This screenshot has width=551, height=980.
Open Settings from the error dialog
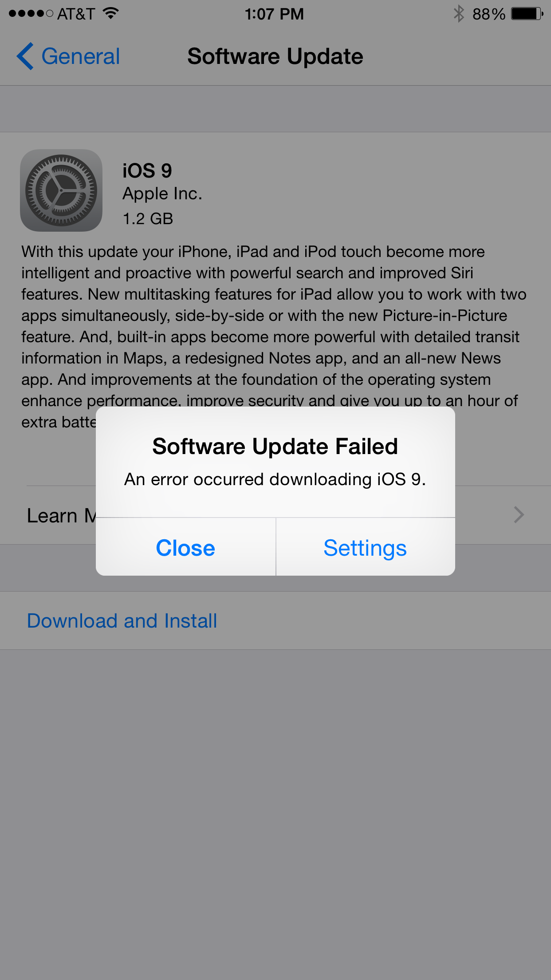pyautogui.click(x=366, y=547)
